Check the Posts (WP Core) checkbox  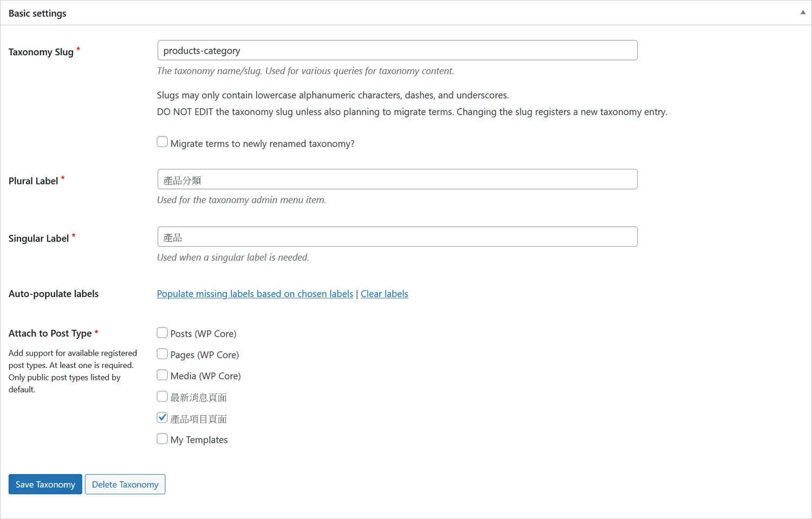pyautogui.click(x=162, y=333)
